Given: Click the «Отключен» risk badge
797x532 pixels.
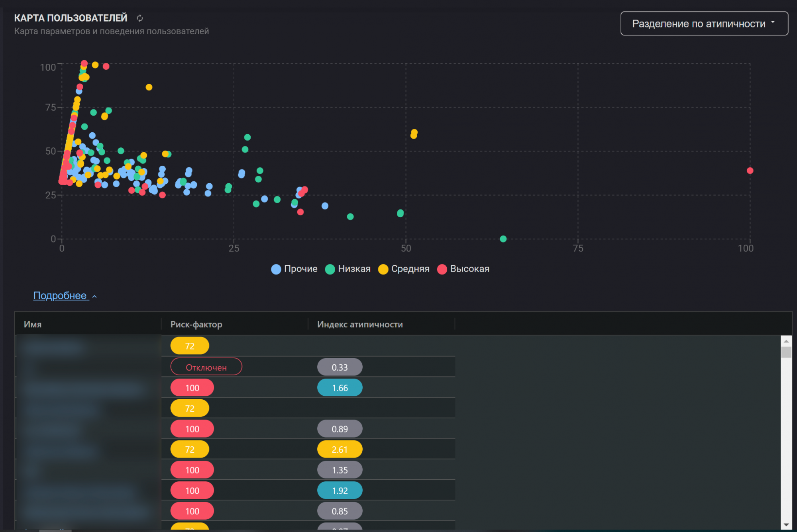Looking at the screenshot, I should click(206, 367).
